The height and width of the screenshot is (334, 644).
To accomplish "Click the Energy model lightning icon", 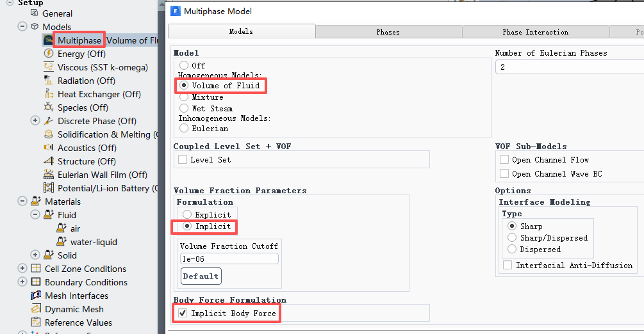I will pyautogui.click(x=49, y=53).
